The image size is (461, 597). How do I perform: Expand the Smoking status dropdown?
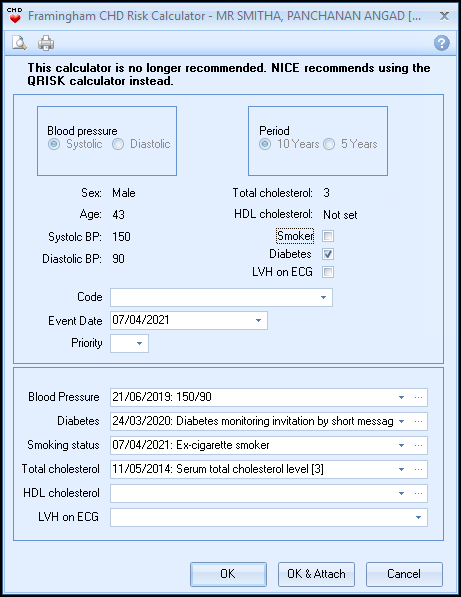[x=401, y=445]
